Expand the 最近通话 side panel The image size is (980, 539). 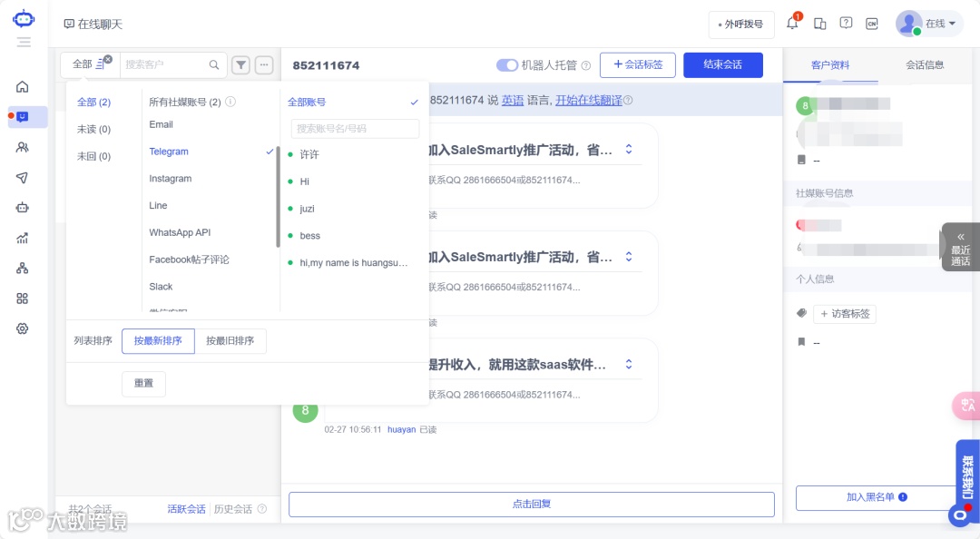pyautogui.click(x=961, y=248)
